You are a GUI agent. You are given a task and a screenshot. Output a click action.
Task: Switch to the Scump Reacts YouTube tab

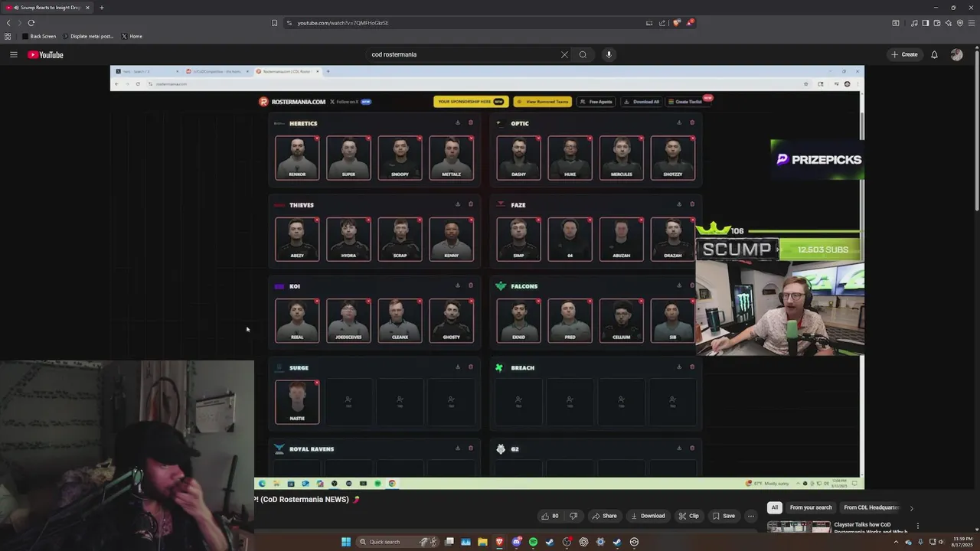[x=47, y=8]
